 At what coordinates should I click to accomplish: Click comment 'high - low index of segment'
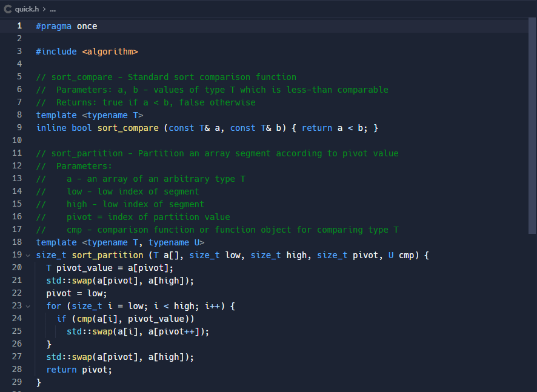click(x=135, y=204)
